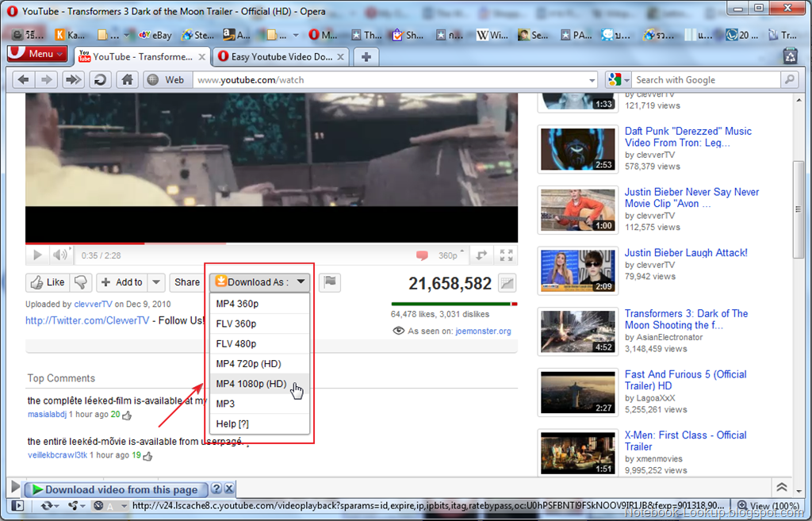812x521 pixels.
Task: Open the 360p quality selector
Action: point(450,255)
